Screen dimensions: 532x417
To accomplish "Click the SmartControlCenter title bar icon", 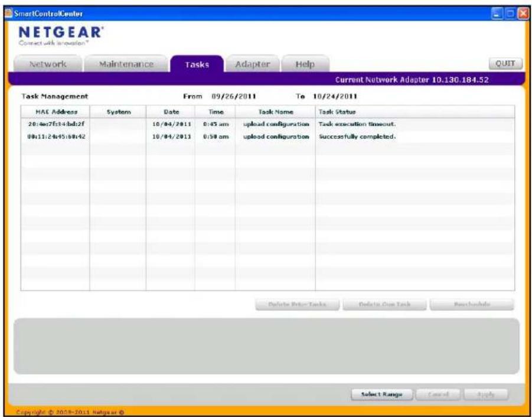I will [x=8, y=14].
